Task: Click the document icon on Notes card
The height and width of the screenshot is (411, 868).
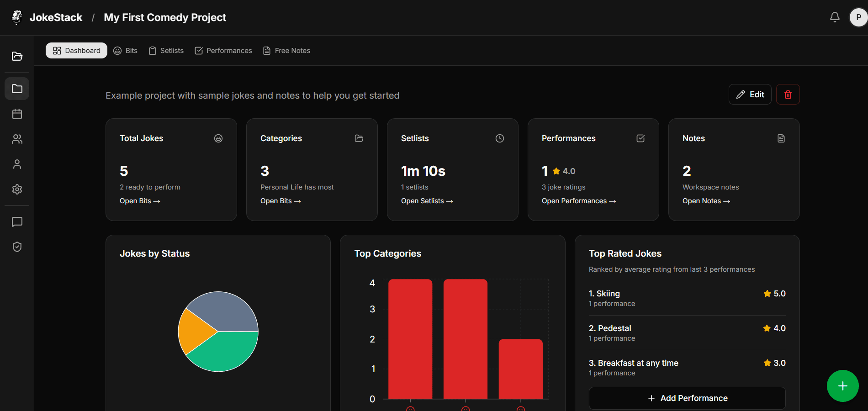Action: pyautogui.click(x=781, y=138)
